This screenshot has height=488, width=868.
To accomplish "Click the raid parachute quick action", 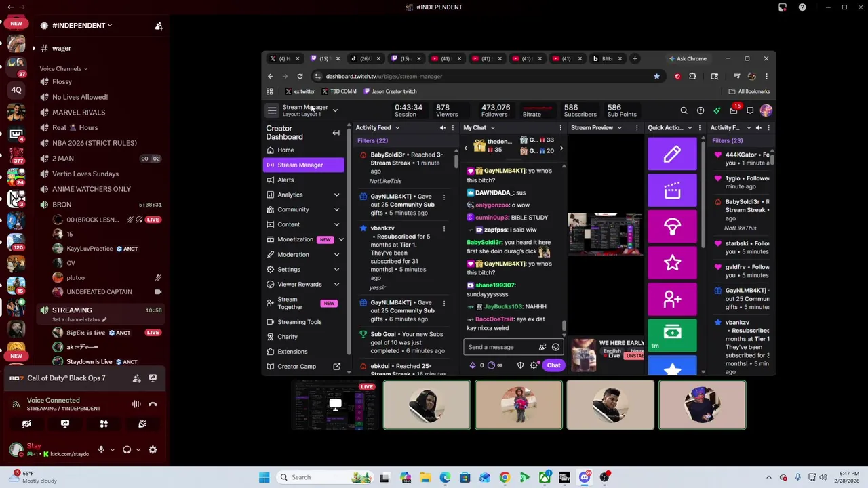I will pyautogui.click(x=672, y=226).
